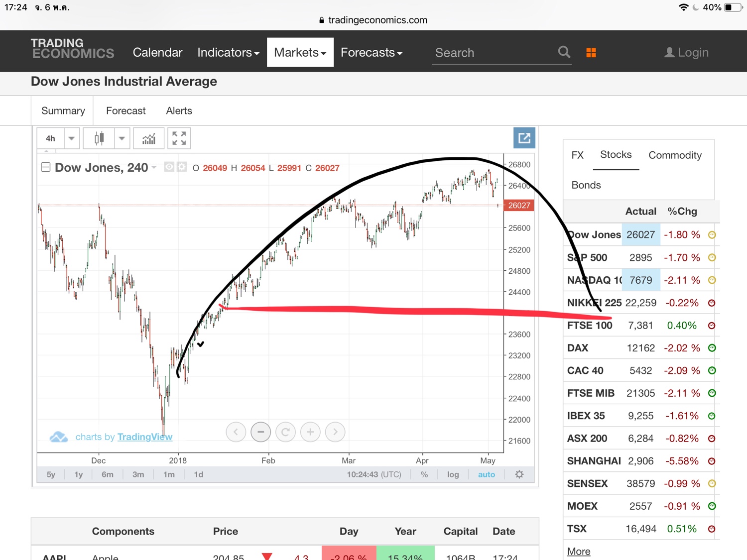The height and width of the screenshot is (560, 747).
Task: Open the chart timezone (UTC) selector
Action: click(x=374, y=474)
